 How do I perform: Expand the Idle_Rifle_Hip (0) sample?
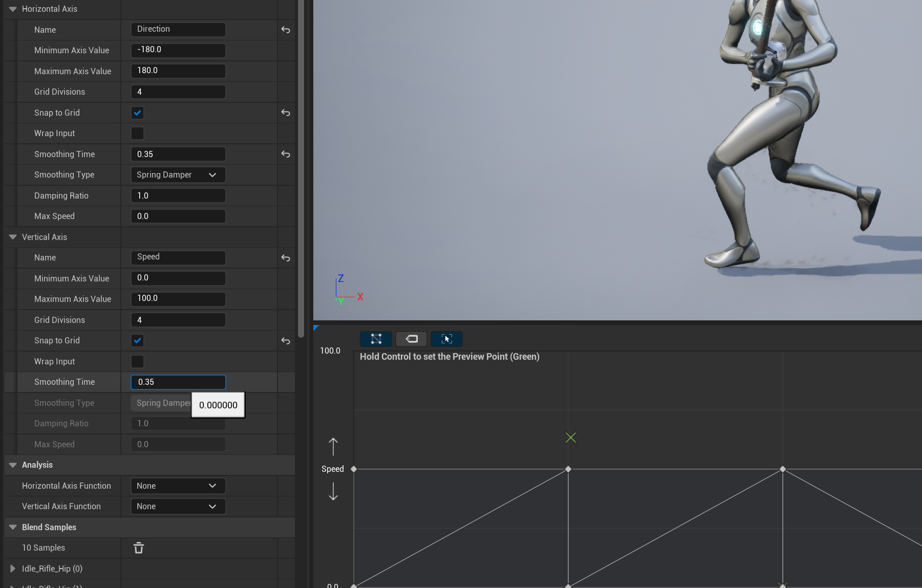coord(13,569)
